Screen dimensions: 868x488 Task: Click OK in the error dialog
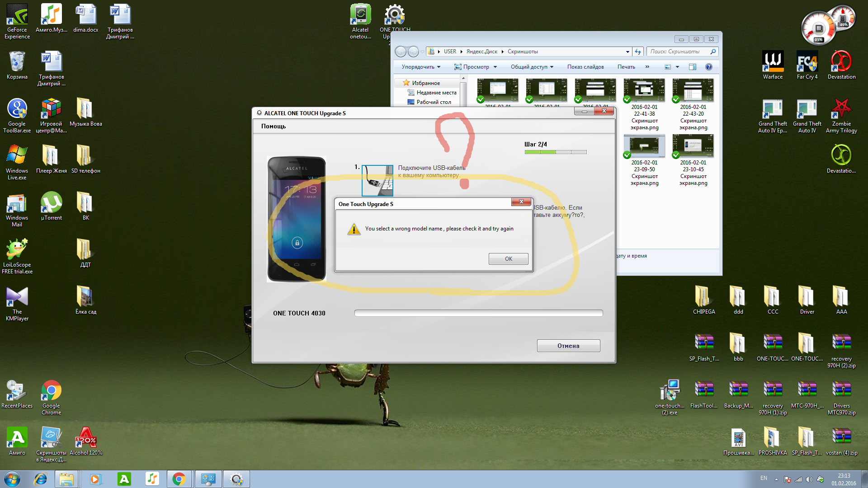pos(508,258)
